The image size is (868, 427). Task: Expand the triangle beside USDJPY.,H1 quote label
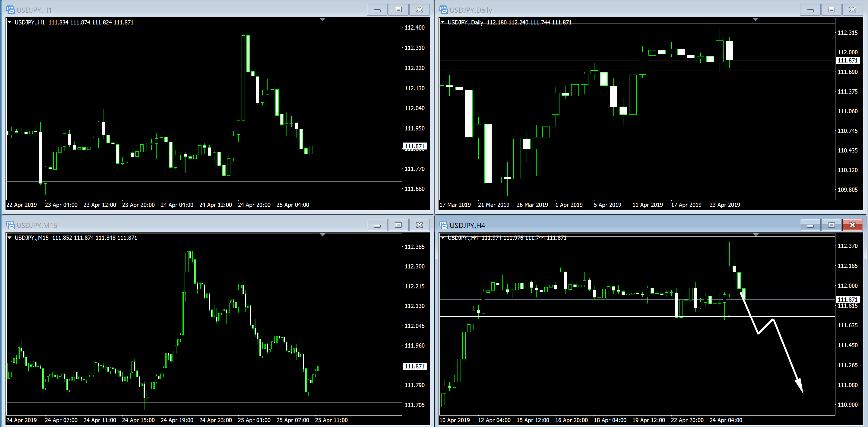point(10,22)
